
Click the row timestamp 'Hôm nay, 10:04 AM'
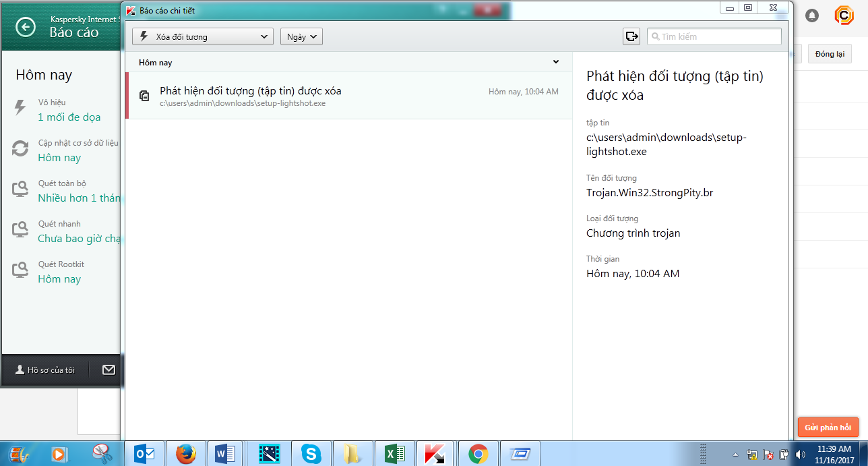(524, 92)
